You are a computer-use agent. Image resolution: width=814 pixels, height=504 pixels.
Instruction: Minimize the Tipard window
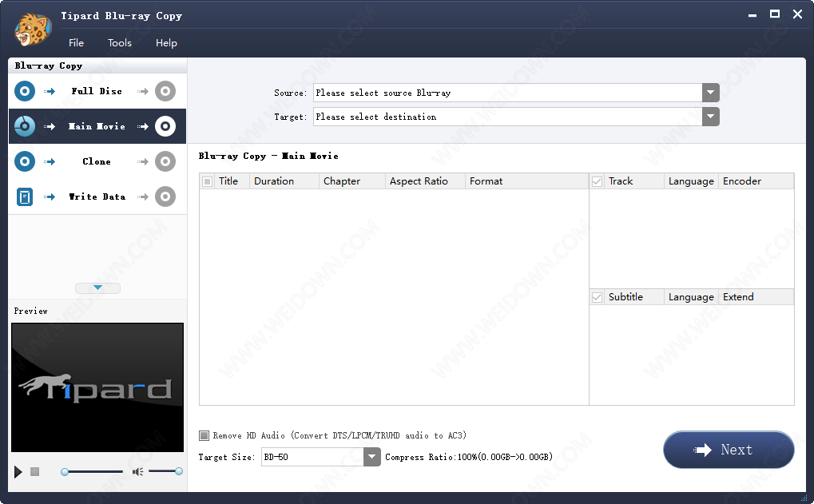pos(752,15)
